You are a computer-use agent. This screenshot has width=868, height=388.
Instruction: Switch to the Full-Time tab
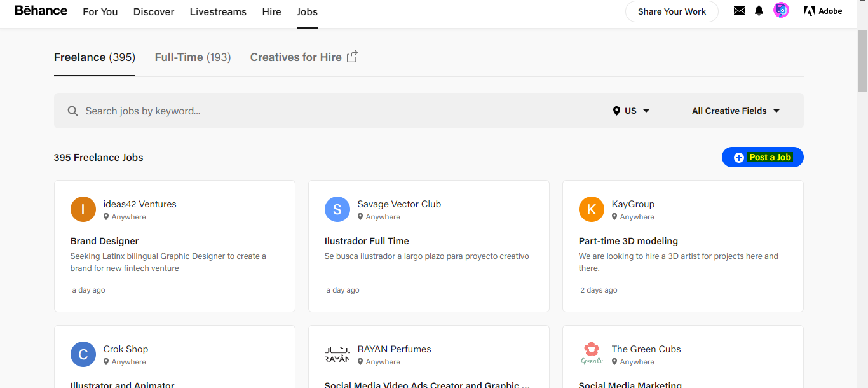tap(193, 57)
